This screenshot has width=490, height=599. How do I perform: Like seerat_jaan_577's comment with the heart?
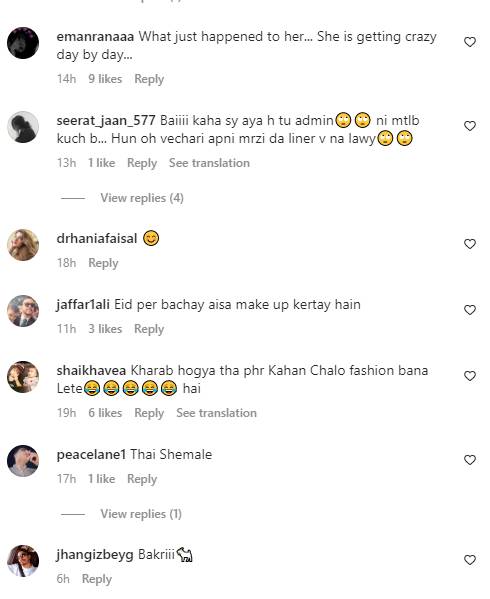(470, 126)
